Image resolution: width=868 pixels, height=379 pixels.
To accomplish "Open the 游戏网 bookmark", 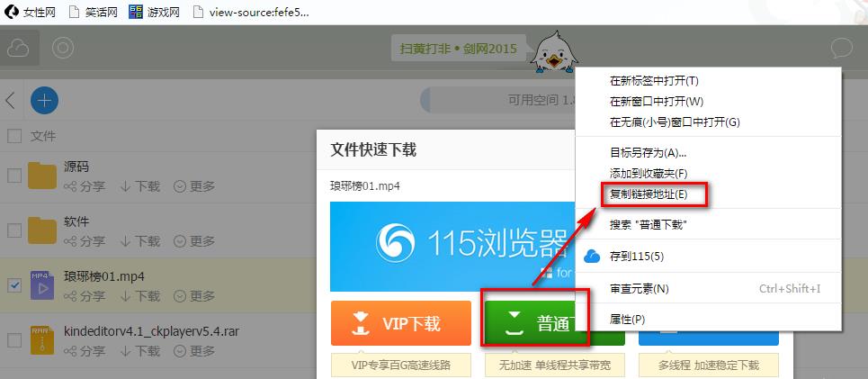I will (155, 13).
